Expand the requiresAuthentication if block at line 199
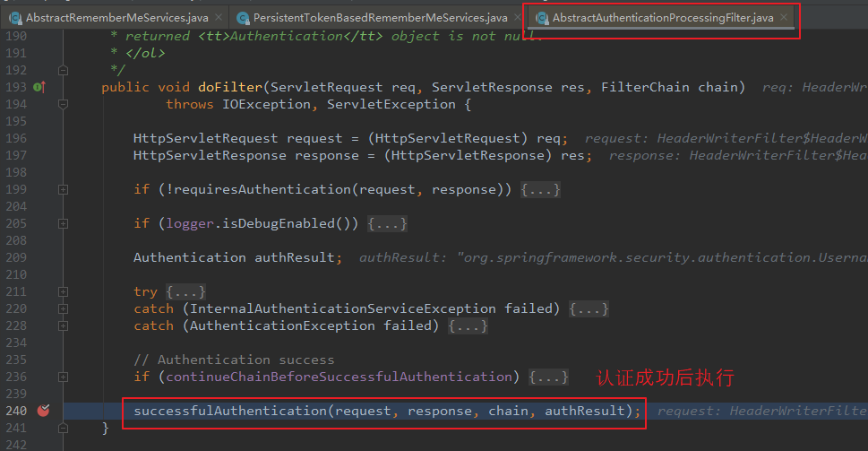 (x=63, y=189)
